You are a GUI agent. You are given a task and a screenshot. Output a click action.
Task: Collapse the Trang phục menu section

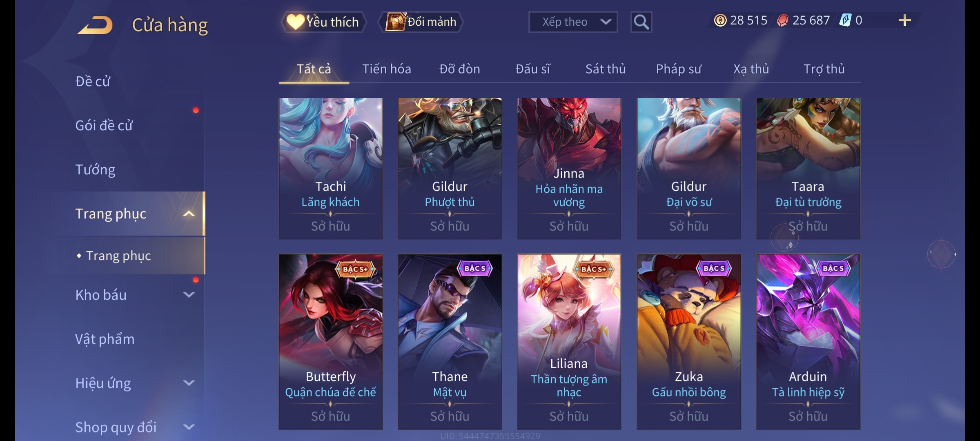pyautogui.click(x=189, y=214)
